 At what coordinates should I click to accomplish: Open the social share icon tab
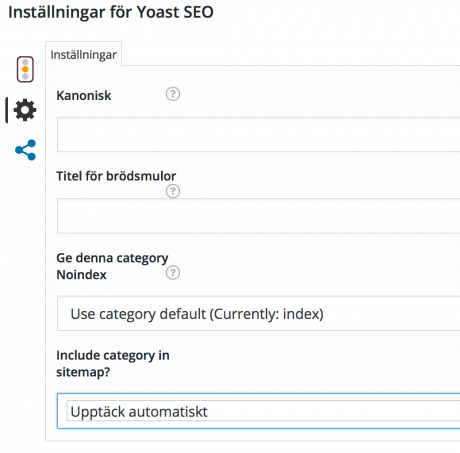[x=25, y=150]
